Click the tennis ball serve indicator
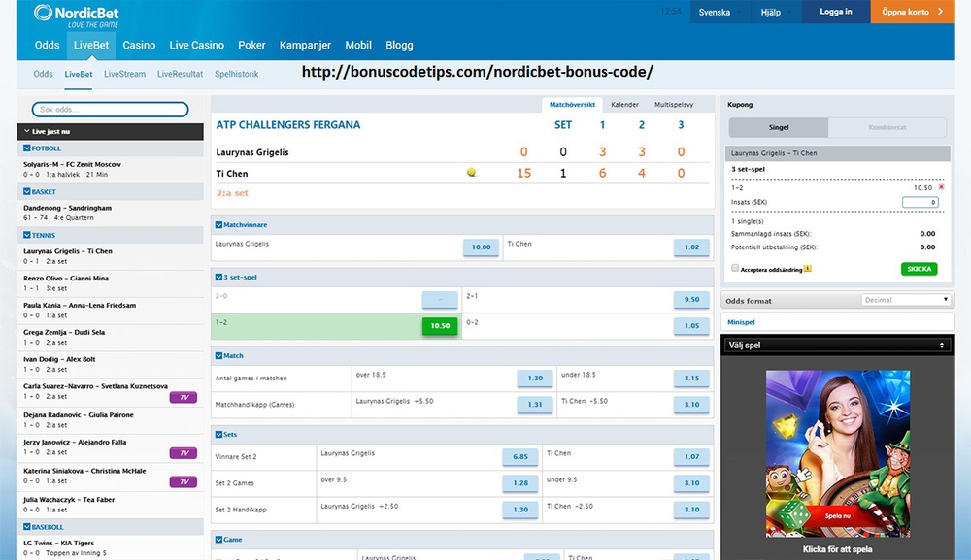Screen dimensions: 971x560 click(472, 173)
